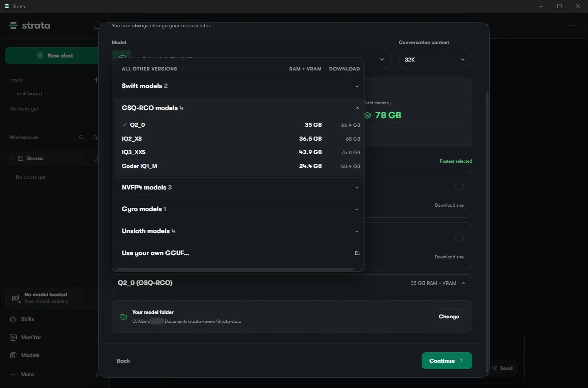Image resolution: width=588 pixels, height=388 pixels.
Task: Collapse the Q2_0 (GSQ-RCO) version selector
Action: pyautogui.click(x=292, y=283)
